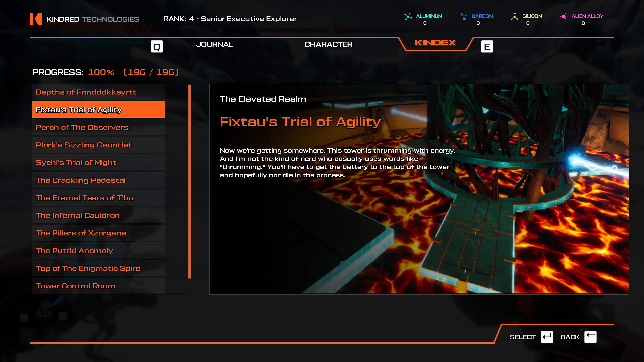This screenshot has height=362, width=644.
Task: Open the Character tab
Action: (328, 44)
